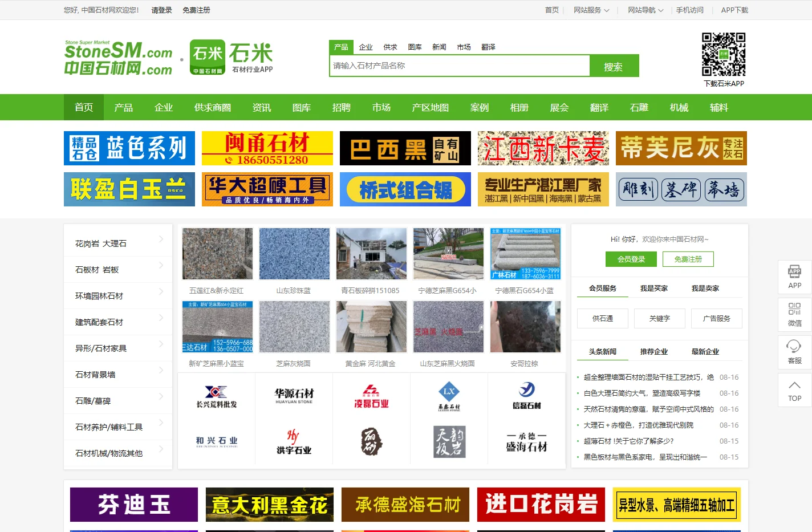The height and width of the screenshot is (532, 812).
Task: Select the 图库 search tab
Action: point(415,47)
